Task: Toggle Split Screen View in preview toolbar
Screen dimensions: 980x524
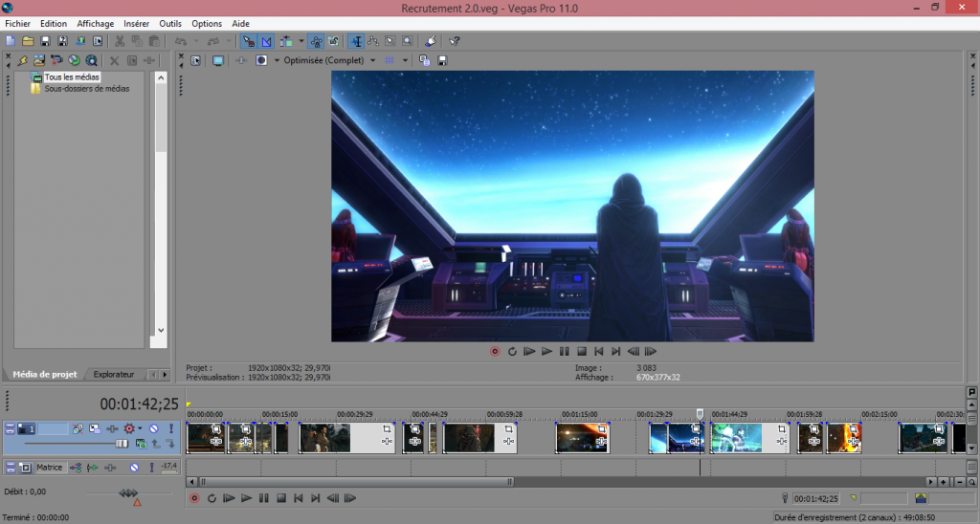Action: 261,60
